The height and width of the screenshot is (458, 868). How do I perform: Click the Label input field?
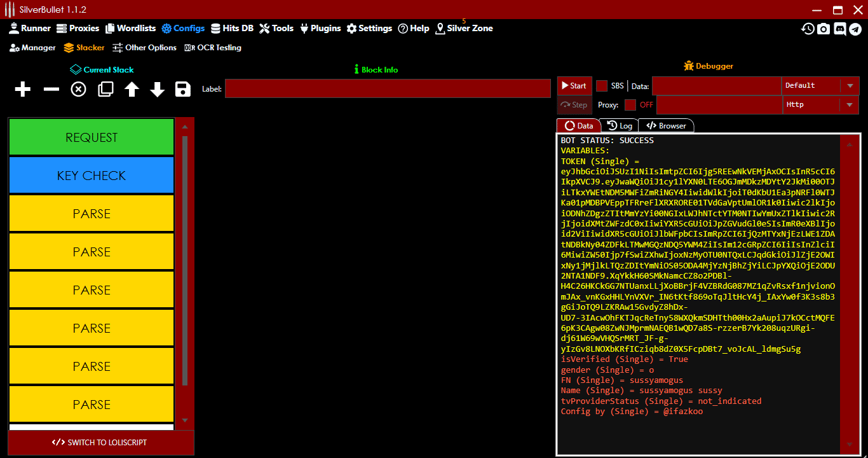(x=388, y=89)
